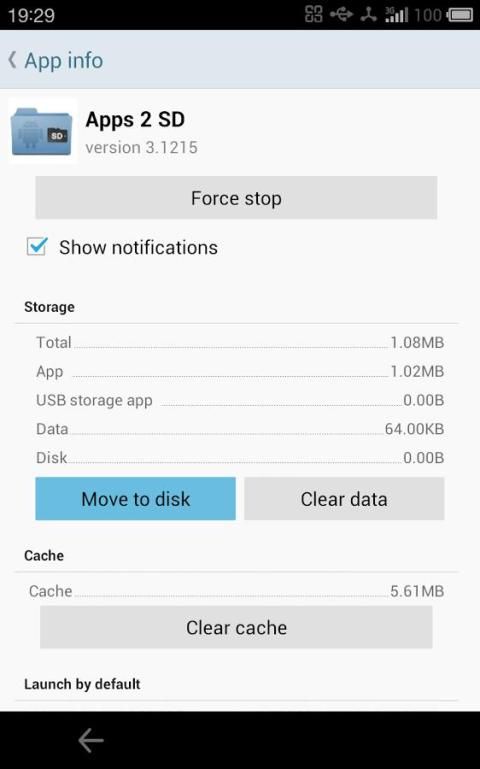Open the App info header title
Image resolution: width=480 pixels, height=769 pixels.
pyautogui.click(x=64, y=61)
